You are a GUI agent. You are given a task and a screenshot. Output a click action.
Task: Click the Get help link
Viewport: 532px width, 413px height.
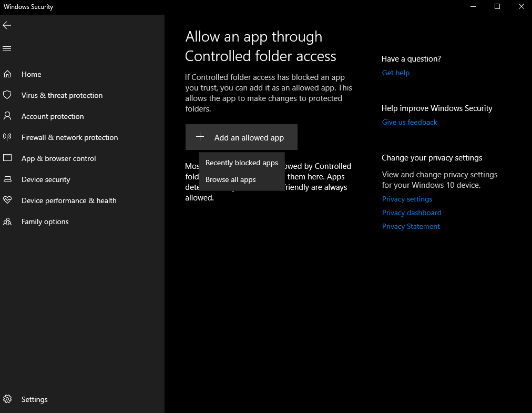[x=395, y=73]
